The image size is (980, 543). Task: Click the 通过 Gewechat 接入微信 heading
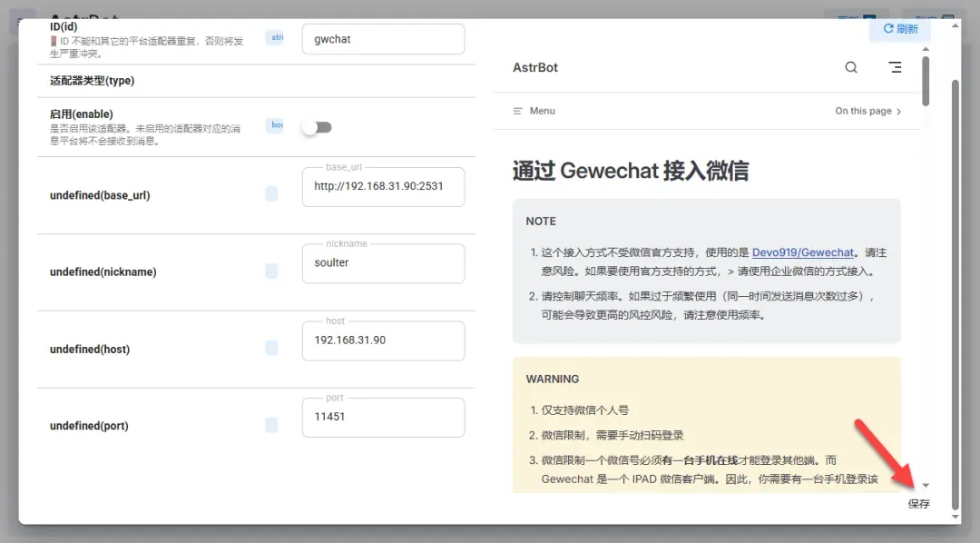[x=631, y=171]
